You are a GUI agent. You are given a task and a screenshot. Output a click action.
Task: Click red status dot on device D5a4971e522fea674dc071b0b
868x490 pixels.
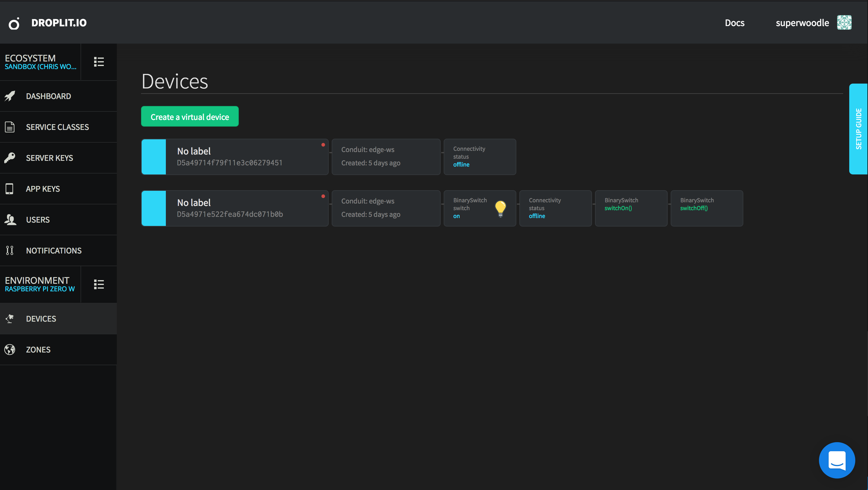pos(323,196)
